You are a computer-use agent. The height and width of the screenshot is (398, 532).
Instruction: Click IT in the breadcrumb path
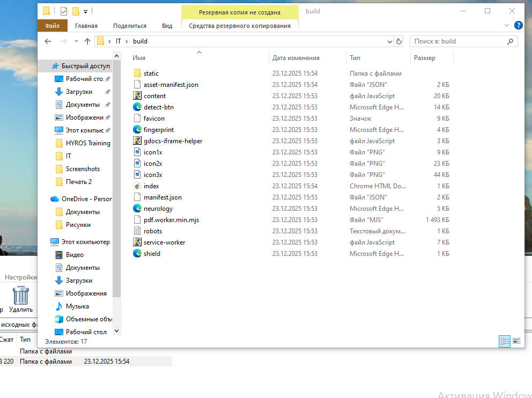118,41
